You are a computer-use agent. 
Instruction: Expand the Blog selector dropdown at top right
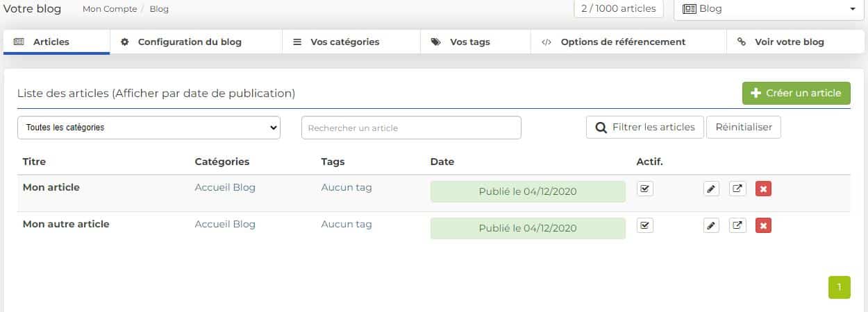click(x=769, y=9)
